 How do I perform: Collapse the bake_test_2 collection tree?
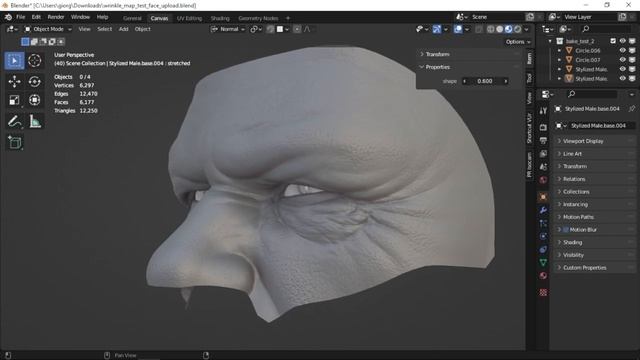click(550, 41)
